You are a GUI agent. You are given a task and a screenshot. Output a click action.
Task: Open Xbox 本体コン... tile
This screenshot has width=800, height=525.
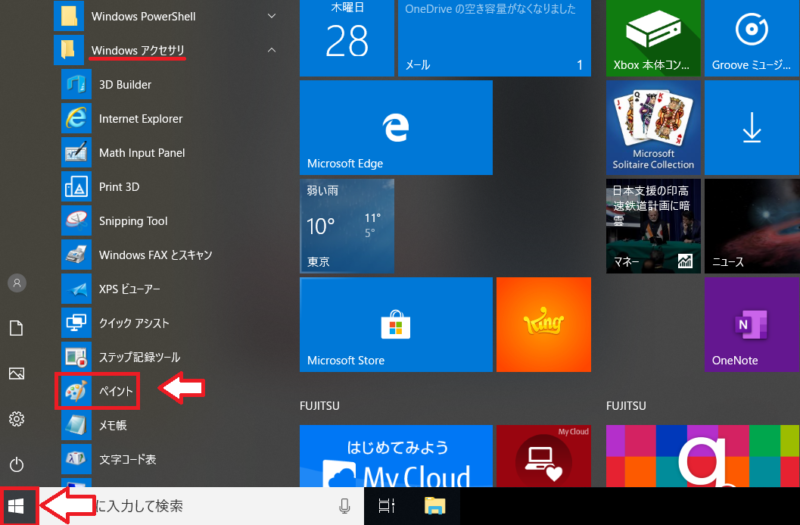[x=653, y=38]
